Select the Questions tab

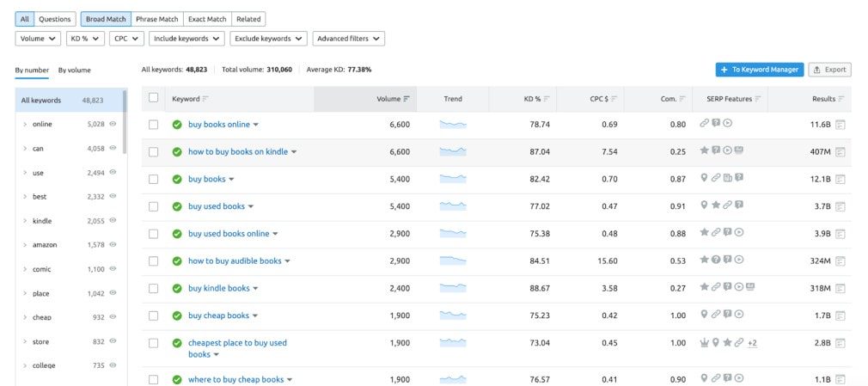pos(55,19)
